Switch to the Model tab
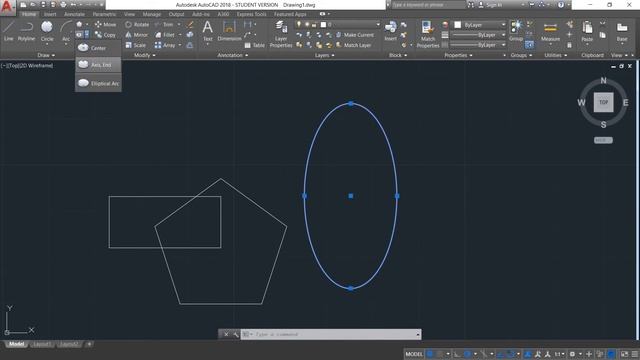 coord(16,344)
